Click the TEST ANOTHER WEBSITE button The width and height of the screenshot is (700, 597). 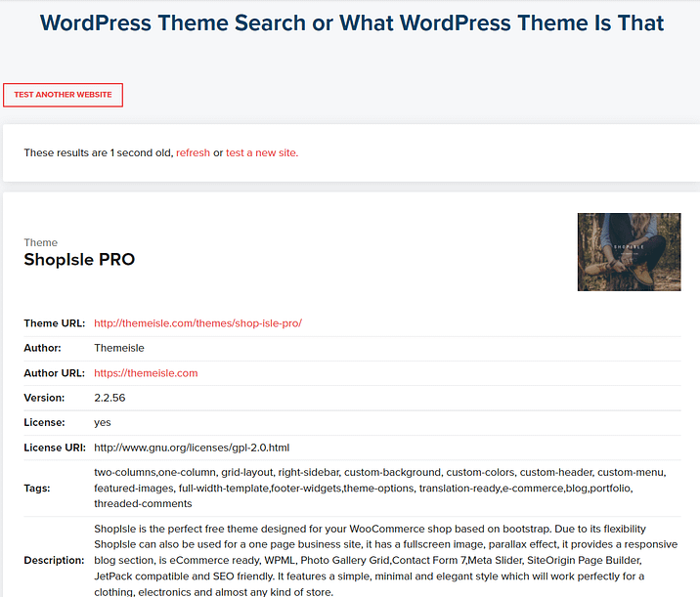pos(63,95)
